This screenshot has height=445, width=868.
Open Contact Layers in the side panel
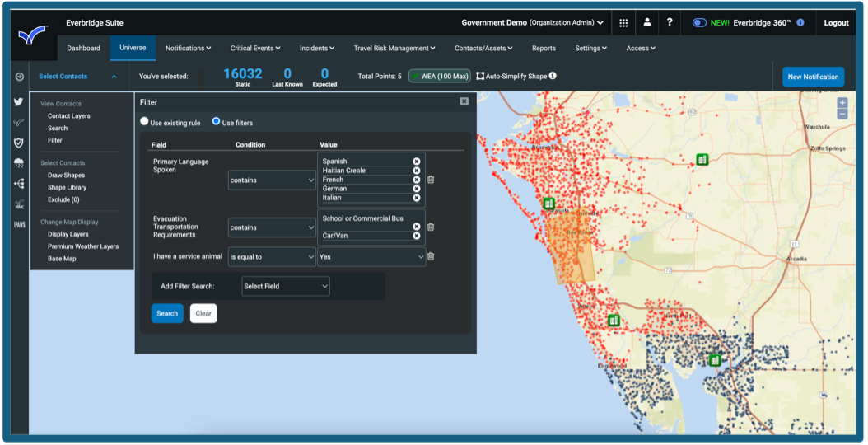pos(69,116)
